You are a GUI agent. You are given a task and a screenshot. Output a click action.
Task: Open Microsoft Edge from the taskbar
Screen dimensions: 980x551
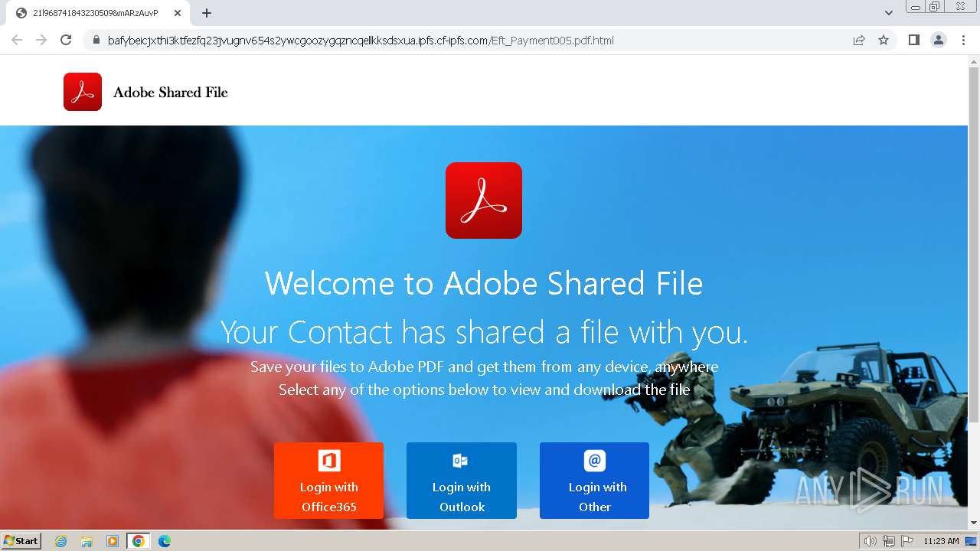(x=165, y=541)
